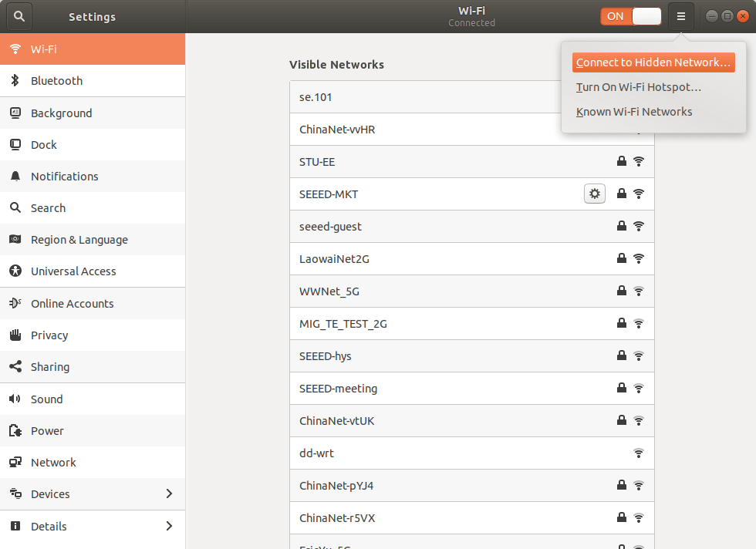Click Wi-Fi signal icon for SEEED-MKT
This screenshot has width=756, height=549.
pyautogui.click(x=639, y=194)
